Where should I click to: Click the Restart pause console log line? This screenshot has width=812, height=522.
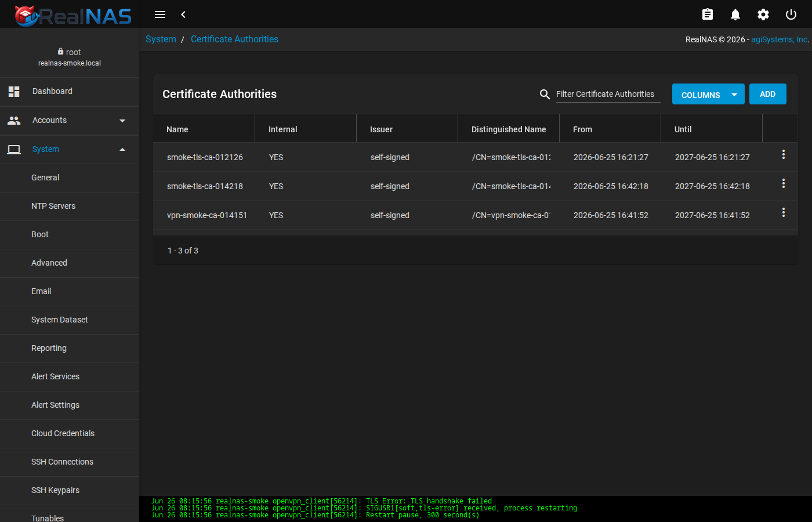click(x=315, y=515)
